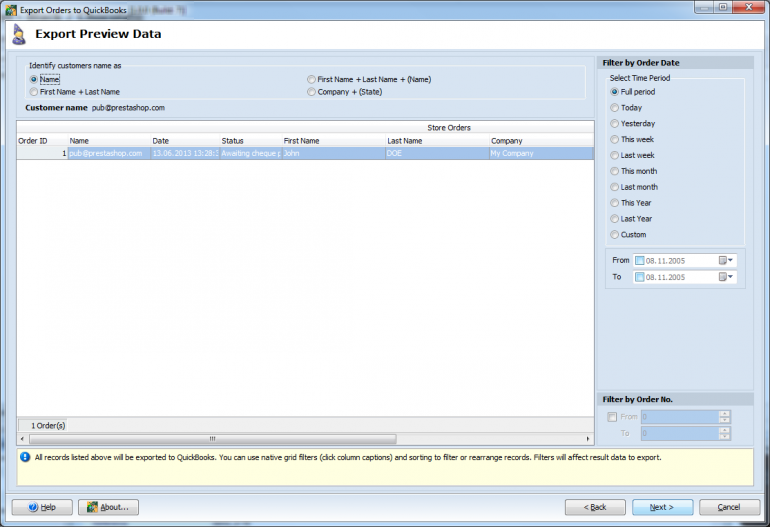Click the DOE last name cell

(x=437, y=153)
